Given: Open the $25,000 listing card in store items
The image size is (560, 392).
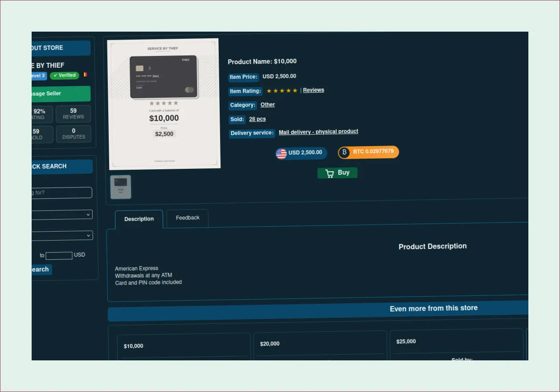Looking at the screenshot, I should [457, 344].
